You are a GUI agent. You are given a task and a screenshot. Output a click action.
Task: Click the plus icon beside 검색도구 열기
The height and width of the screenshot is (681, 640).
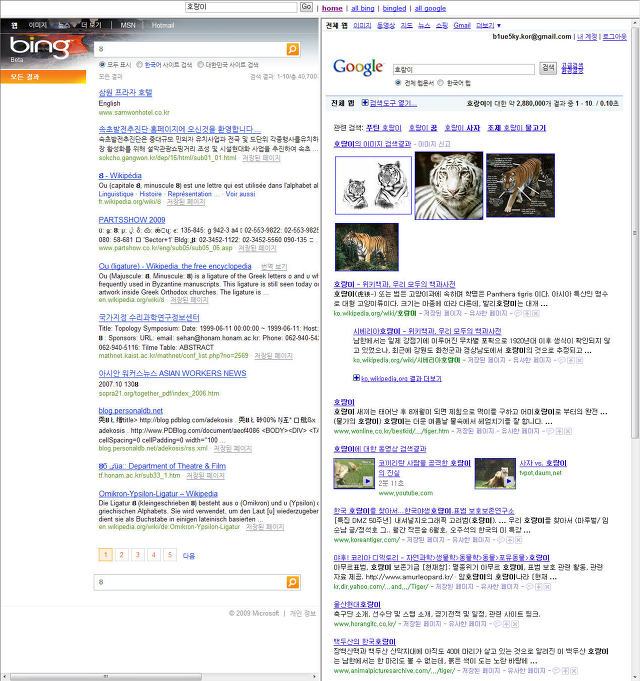pyautogui.click(x=365, y=102)
